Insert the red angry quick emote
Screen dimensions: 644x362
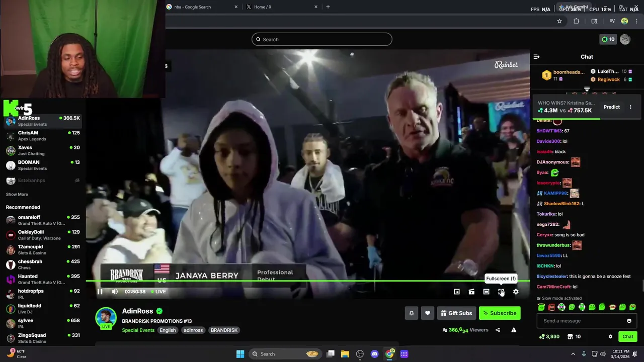click(x=551, y=307)
